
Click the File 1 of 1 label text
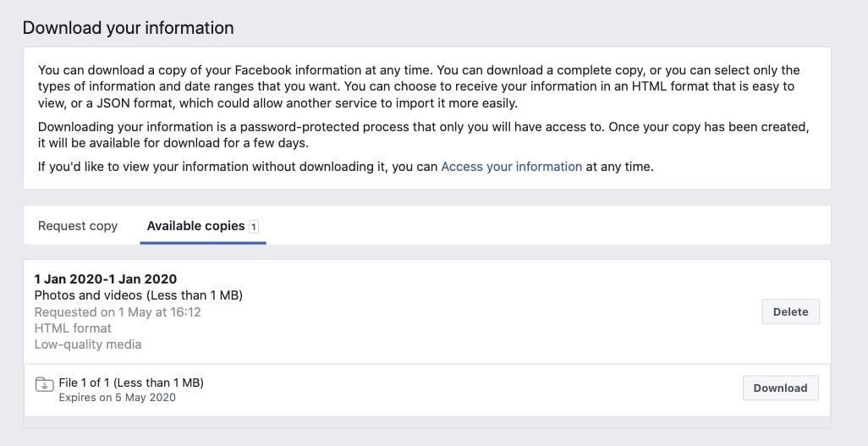coord(131,383)
